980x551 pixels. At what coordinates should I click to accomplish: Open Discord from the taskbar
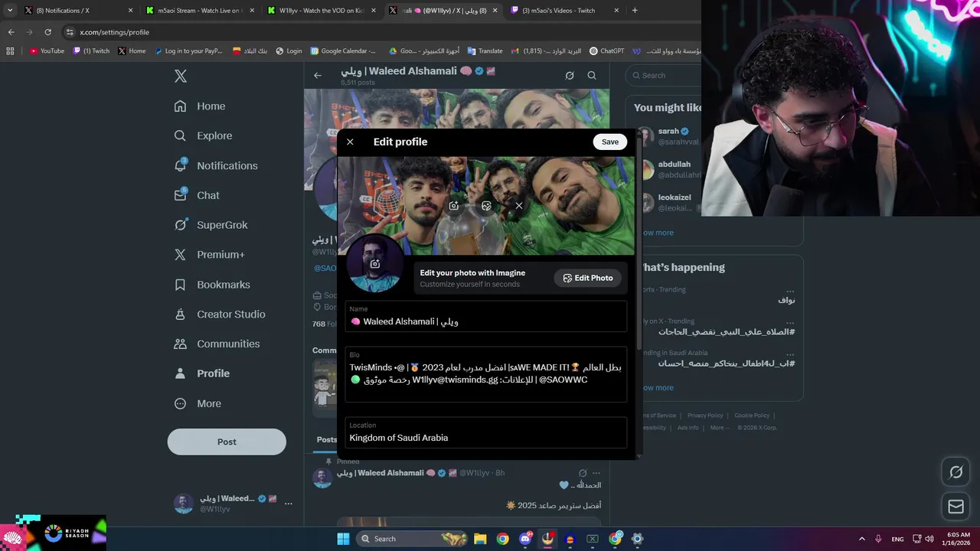click(x=525, y=539)
